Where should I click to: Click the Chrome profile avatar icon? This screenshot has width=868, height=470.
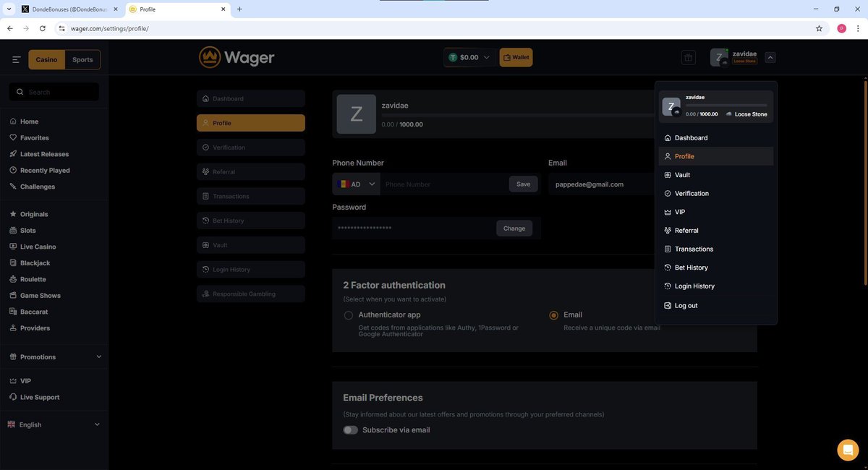point(841,28)
